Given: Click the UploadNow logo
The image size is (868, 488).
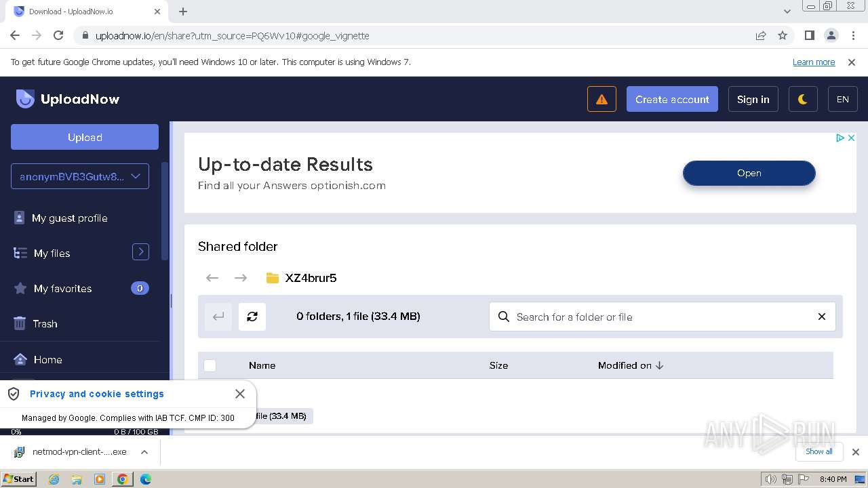Looking at the screenshot, I should pyautogui.click(x=68, y=99).
